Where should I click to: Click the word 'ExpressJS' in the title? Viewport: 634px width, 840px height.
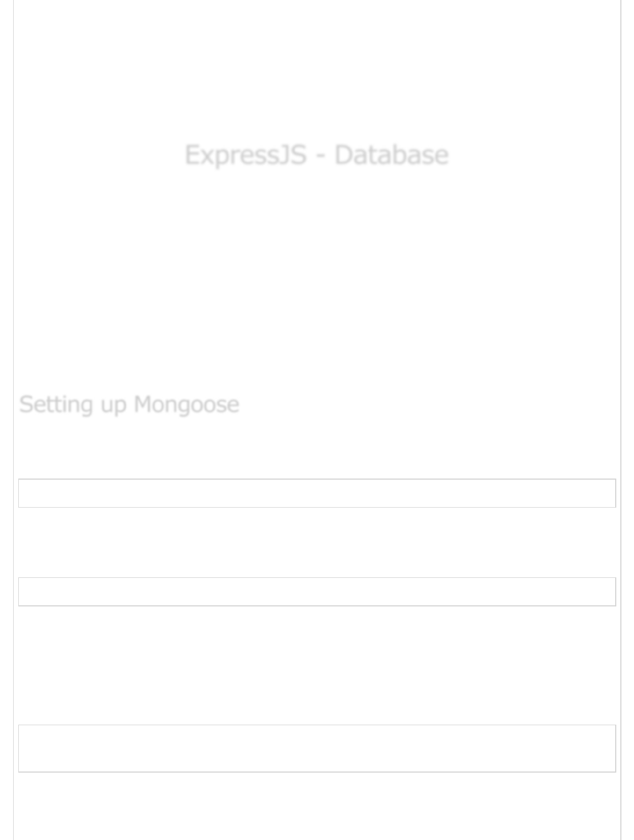pos(246,155)
